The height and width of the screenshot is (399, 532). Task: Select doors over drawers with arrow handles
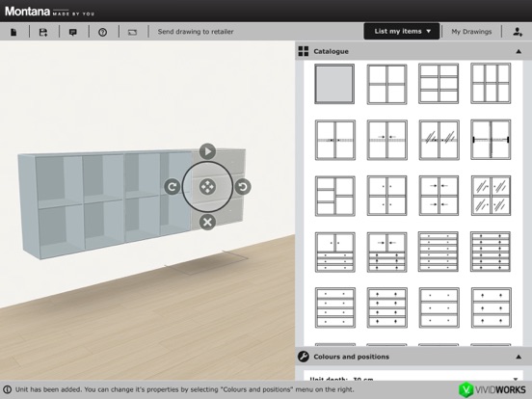(x=386, y=253)
